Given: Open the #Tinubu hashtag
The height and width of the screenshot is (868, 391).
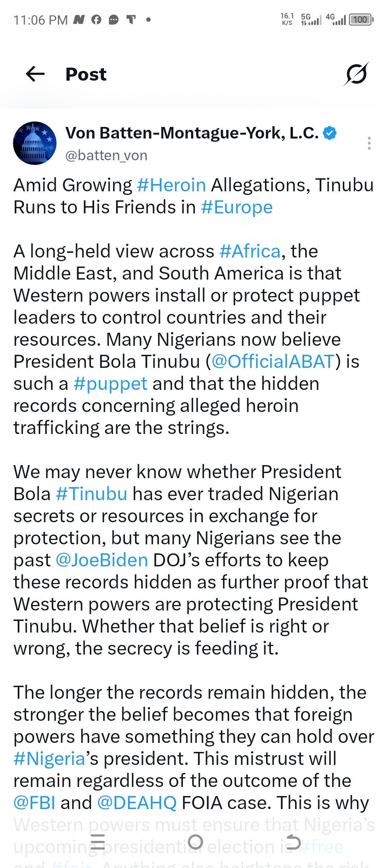Looking at the screenshot, I should coord(92,494).
